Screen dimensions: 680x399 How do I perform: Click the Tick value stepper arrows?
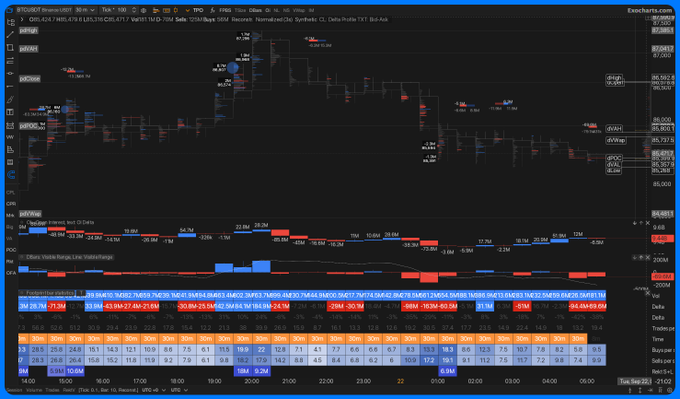tap(134, 10)
